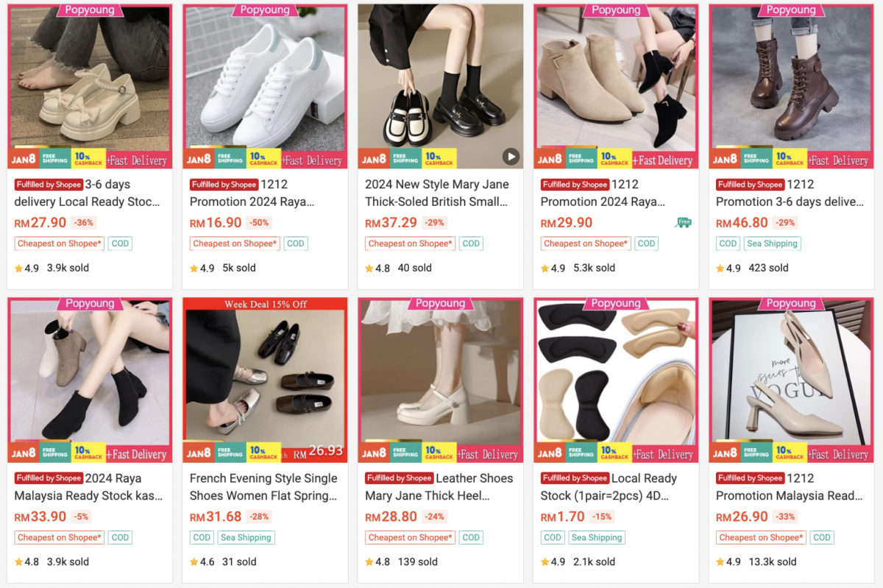This screenshot has width=883, height=588.
Task: Open the beige slingback heels product image
Action: tap(792, 380)
